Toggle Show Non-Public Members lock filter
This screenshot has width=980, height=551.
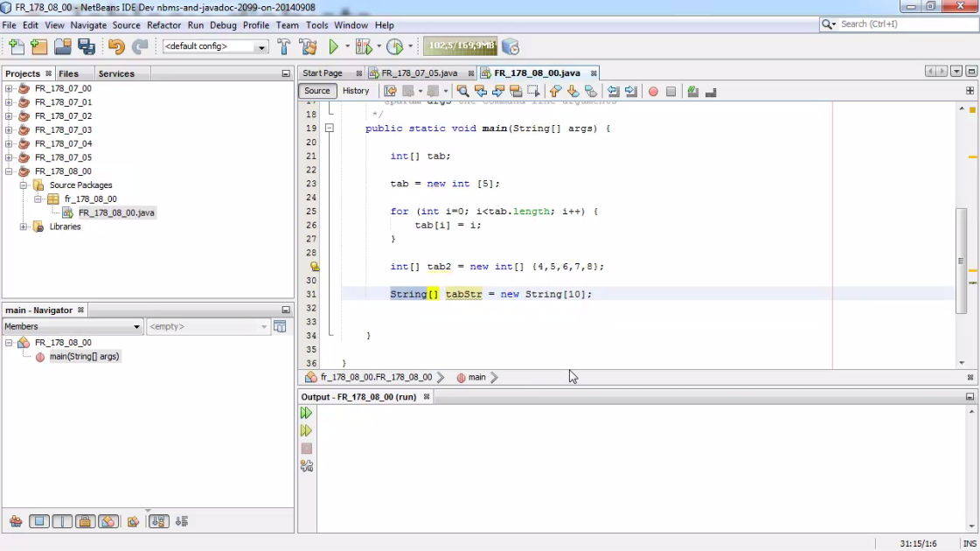pyautogui.click(x=85, y=521)
